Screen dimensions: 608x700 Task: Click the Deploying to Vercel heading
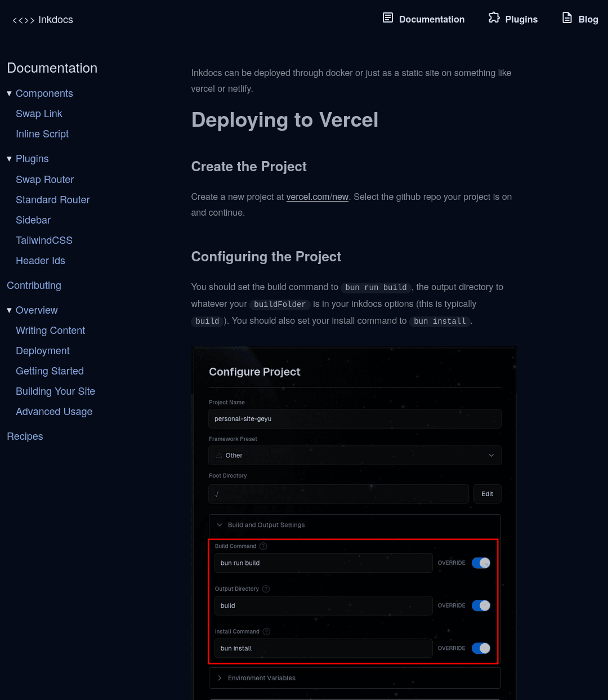285,120
